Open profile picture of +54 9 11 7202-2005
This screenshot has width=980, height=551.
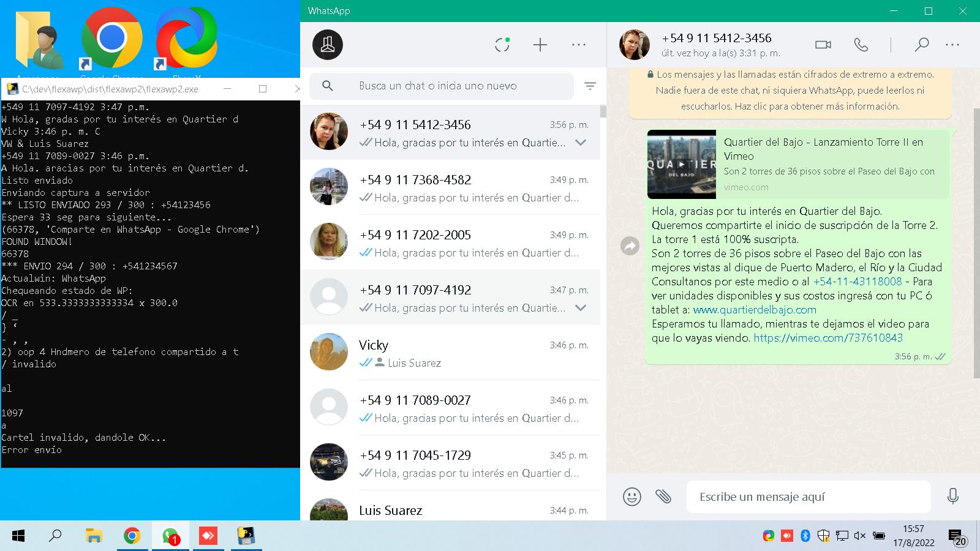coord(329,242)
